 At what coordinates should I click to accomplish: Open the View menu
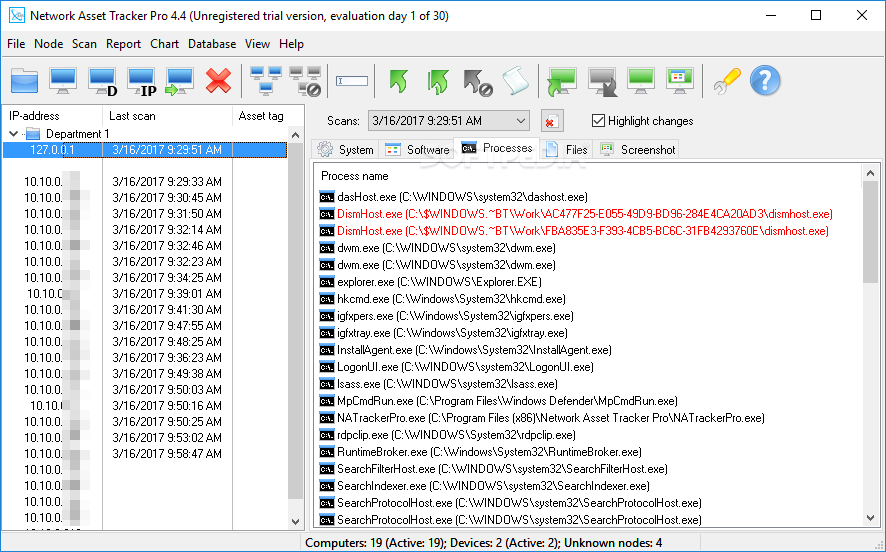[x=257, y=44]
